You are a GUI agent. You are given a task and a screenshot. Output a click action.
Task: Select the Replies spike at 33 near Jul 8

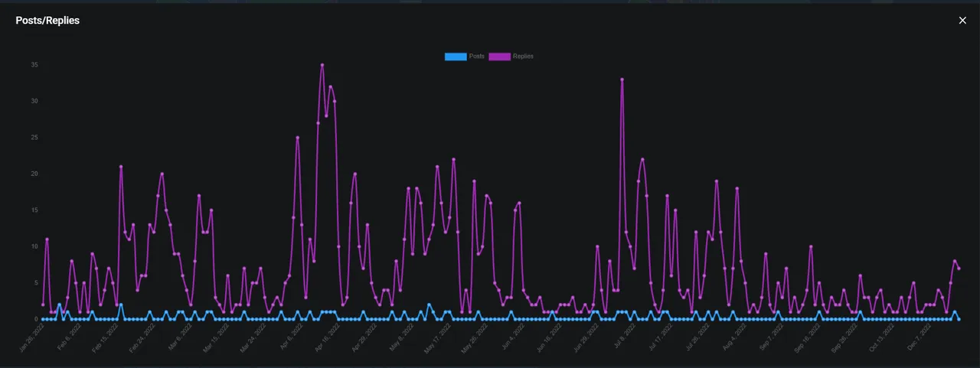tap(622, 80)
